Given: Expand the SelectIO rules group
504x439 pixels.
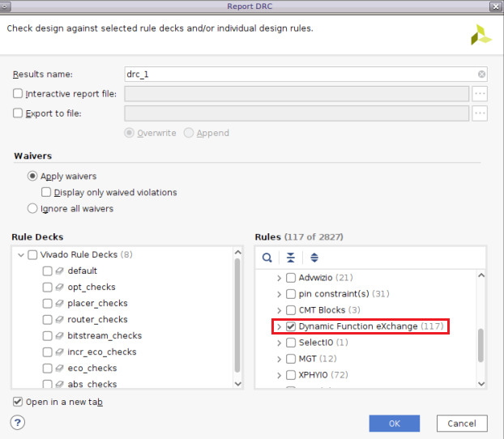Looking at the screenshot, I should click(279, 343).
